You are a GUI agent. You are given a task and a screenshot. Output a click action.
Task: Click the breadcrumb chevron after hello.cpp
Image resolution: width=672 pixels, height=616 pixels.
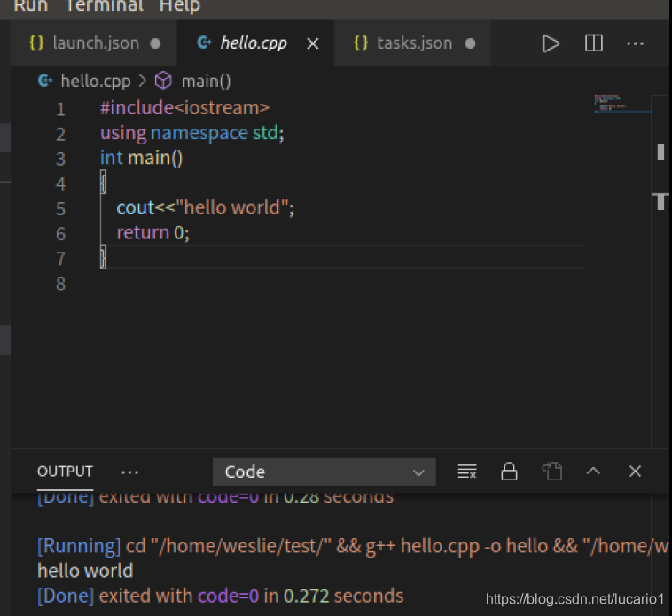tap(143, 81)
